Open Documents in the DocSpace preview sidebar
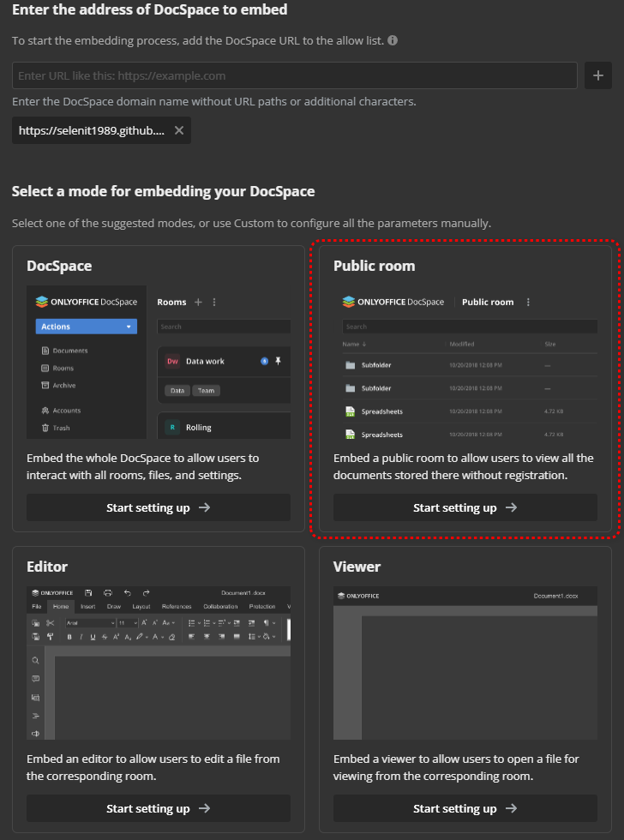 (65, 351)
